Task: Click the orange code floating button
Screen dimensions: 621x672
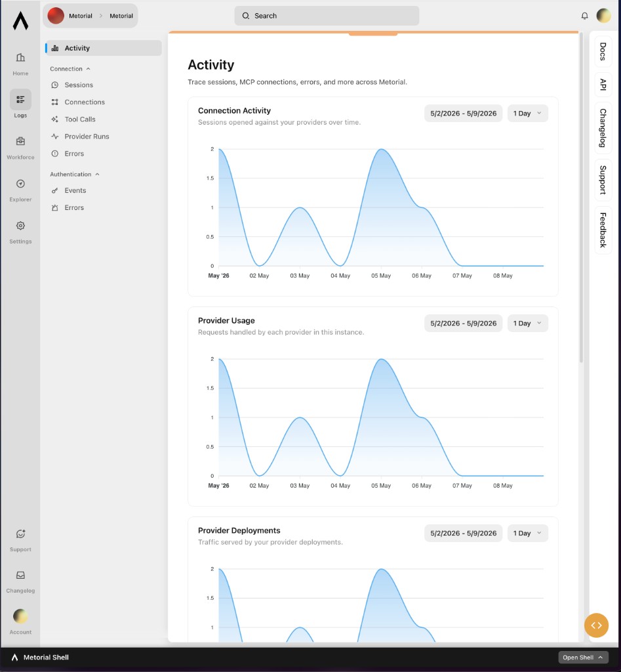Action: click(x=596, y=625)
